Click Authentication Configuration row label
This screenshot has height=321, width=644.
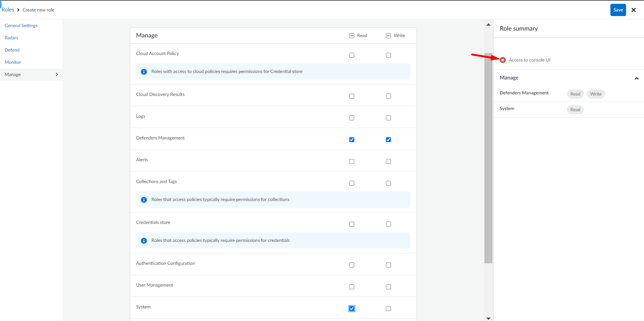click(x=165, y=263)
